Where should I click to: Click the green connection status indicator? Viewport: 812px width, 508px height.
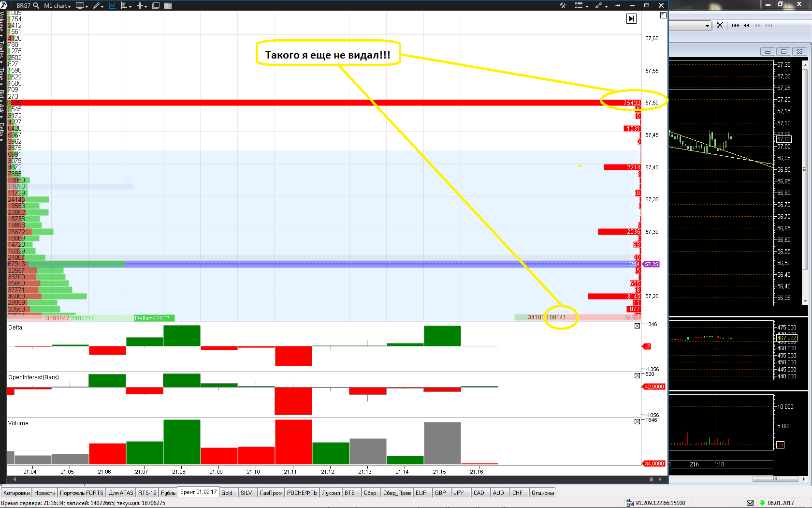tap(763, 503)
